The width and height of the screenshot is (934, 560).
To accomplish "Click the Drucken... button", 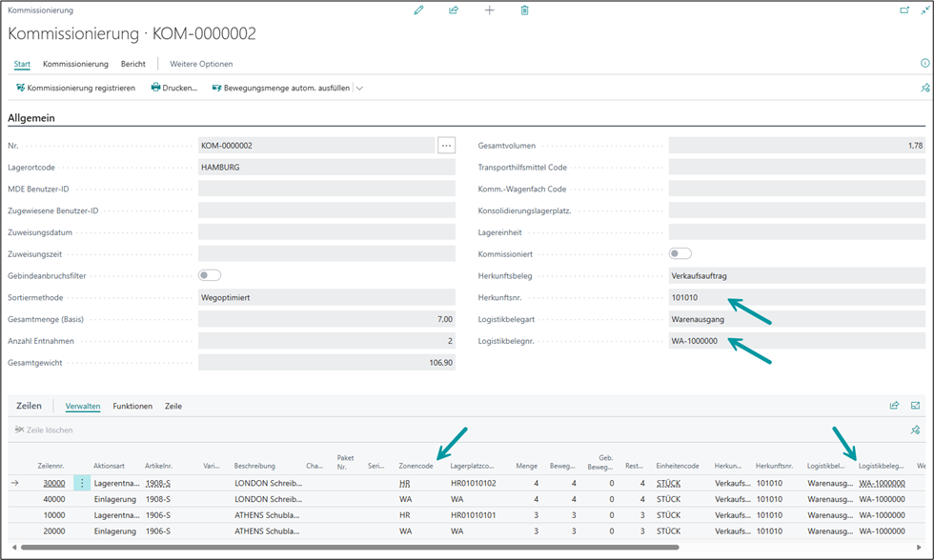I will [x=173, y=89].
